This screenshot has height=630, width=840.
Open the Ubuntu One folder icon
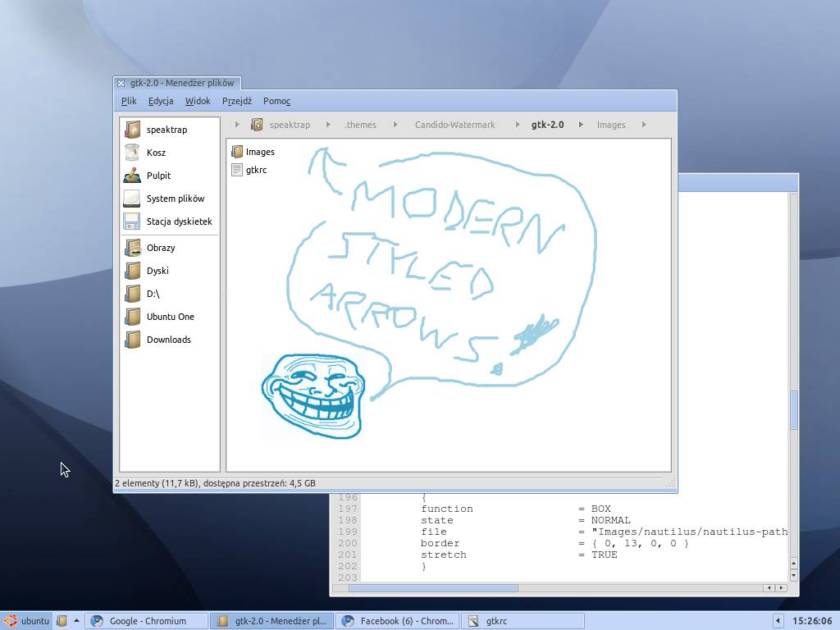click(132, 317)
